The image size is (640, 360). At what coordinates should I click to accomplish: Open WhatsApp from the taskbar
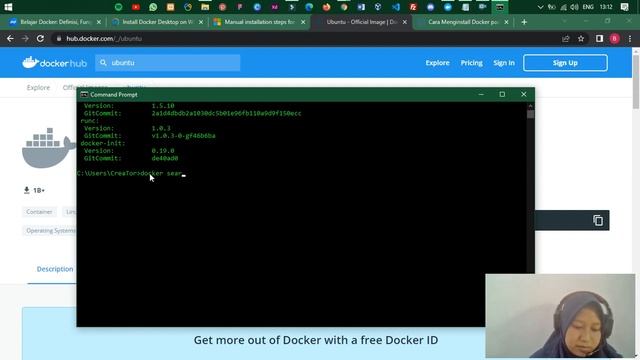(x=153, y=7)
